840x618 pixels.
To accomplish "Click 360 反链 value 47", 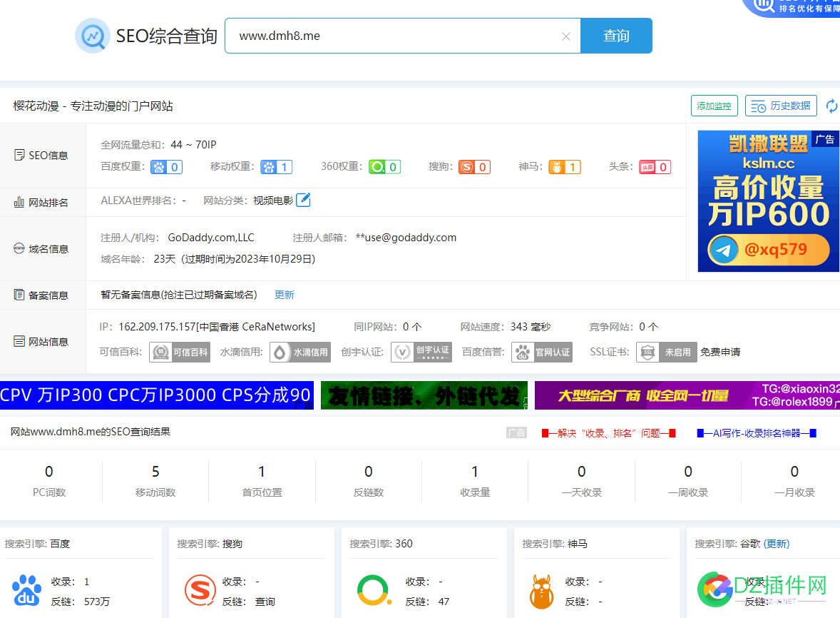I will pyautogui.click(x=444, y=602).
